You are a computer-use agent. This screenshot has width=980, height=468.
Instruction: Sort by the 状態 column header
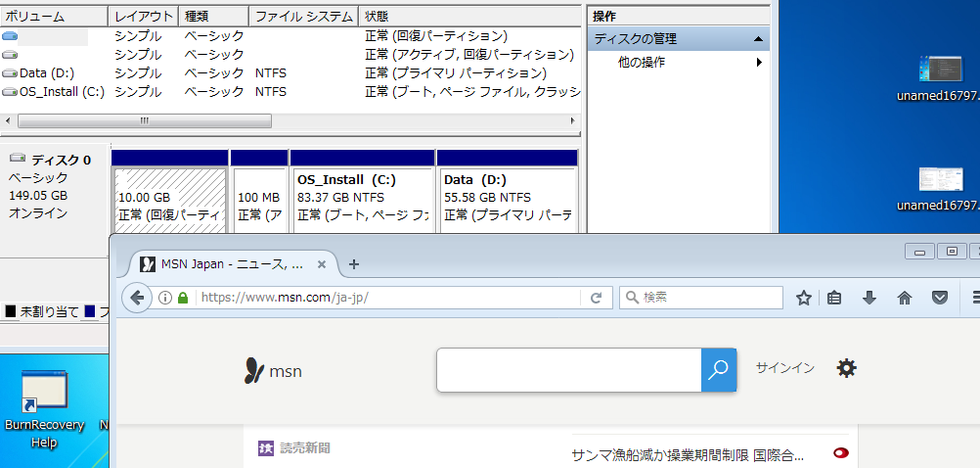[x=470, y=17]
